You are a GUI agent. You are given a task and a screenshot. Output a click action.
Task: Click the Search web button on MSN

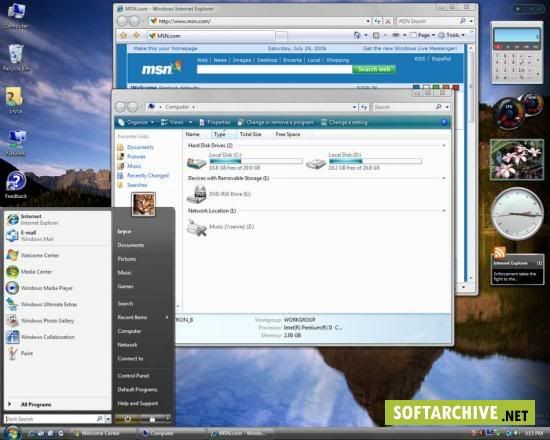[x=374, y=69]
